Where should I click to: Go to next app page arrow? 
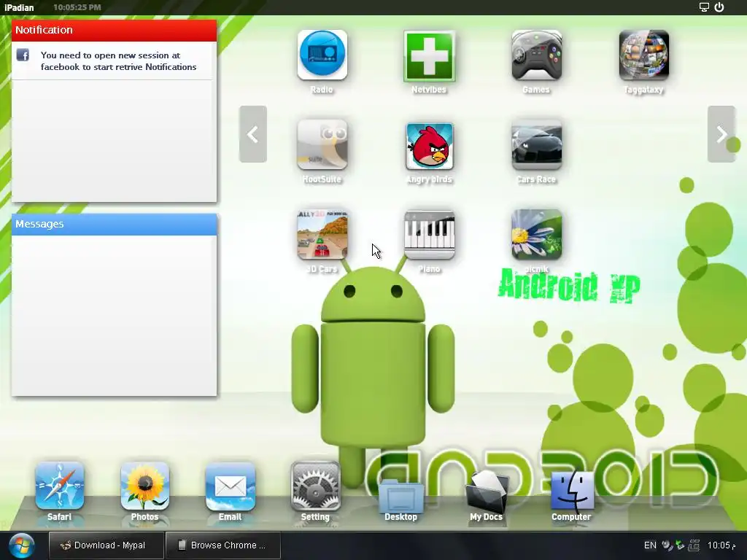click(721, 134)
